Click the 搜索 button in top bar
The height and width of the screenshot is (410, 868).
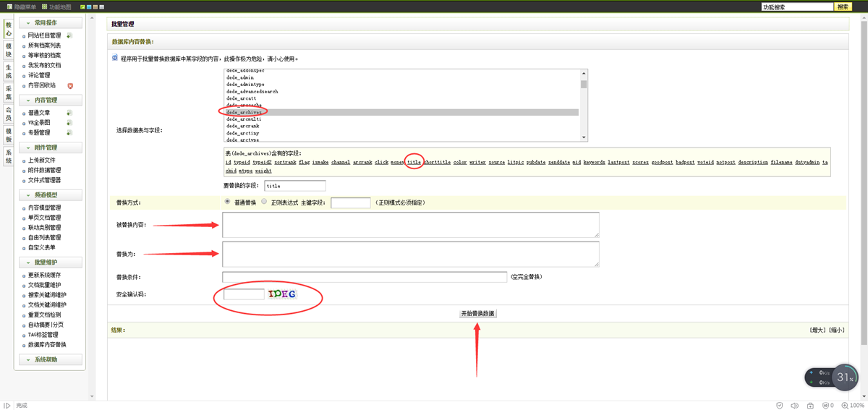tap(843, 7)
